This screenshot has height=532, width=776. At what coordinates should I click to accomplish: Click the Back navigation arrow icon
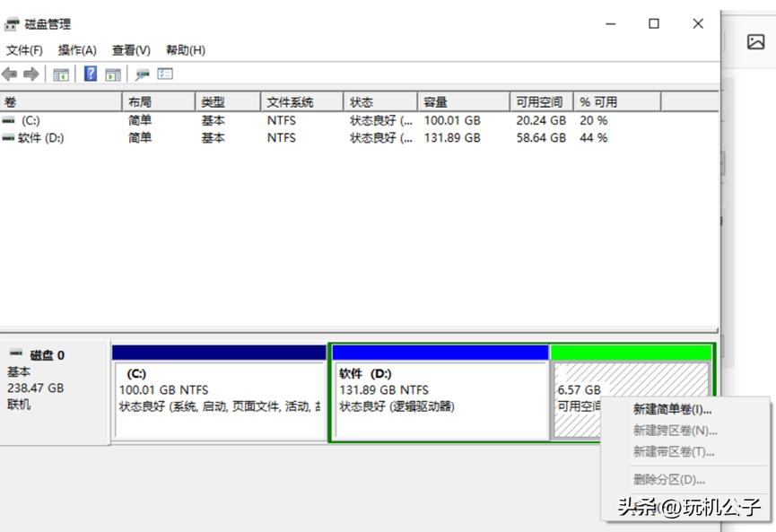(8, 73)
